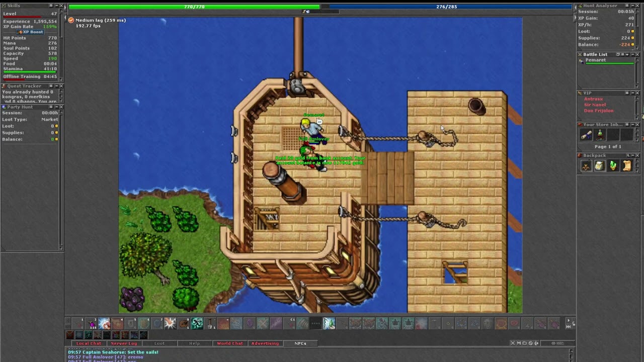Open the Advertising chat tab
Screen dimensions: 644x362
click(x=265, y=343)
